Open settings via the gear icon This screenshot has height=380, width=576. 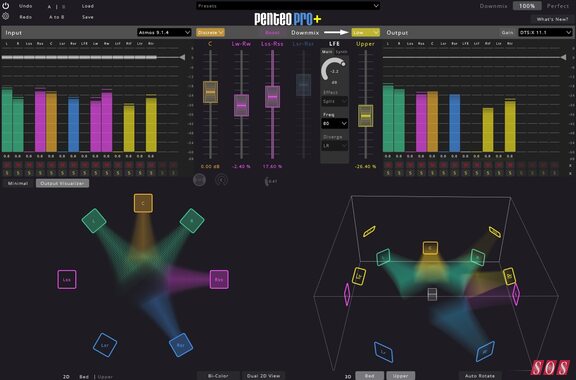coord(6,17)
